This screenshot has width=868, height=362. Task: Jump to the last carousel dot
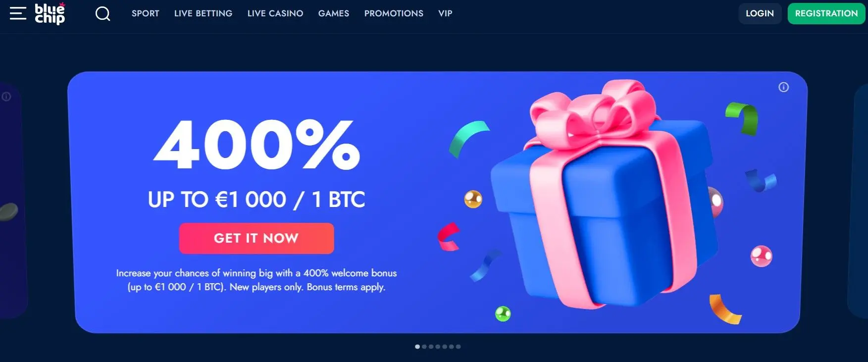click(x=459, y=347)
